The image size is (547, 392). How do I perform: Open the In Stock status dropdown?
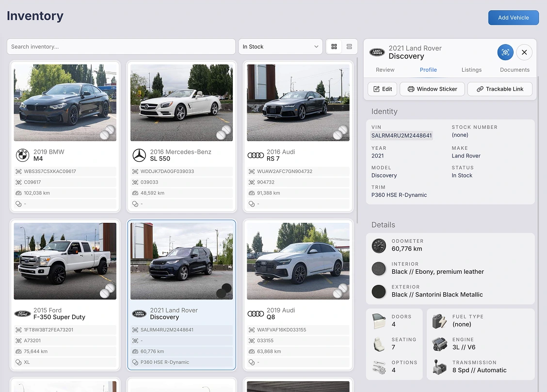(x=280, y=47)
